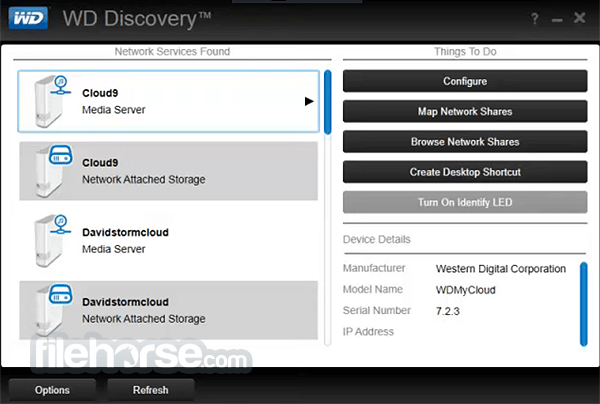Click the '7.2.3' serial number value
The image size is (600, 404).
point(447,311)
